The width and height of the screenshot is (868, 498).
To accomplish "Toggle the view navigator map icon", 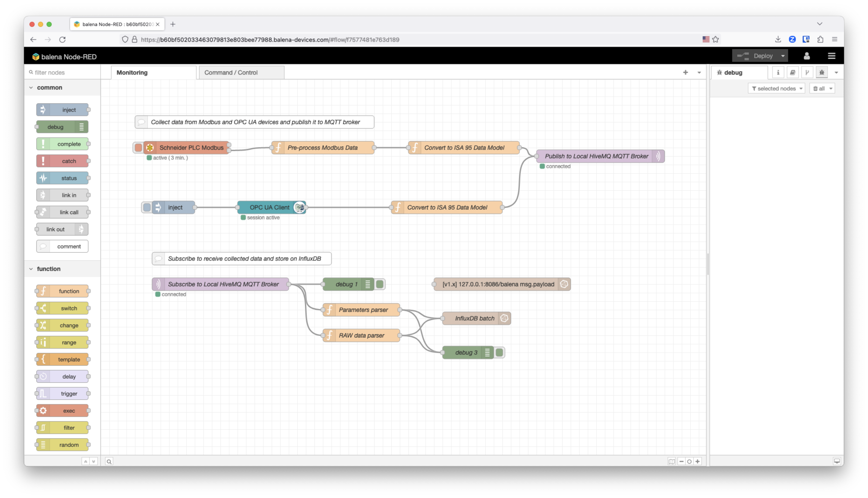I will 672,461.
